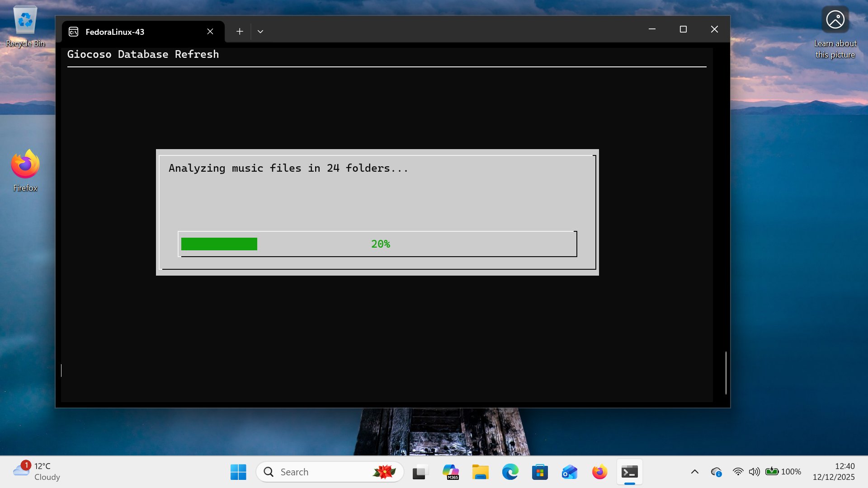
Task: Click the 20% green progress bar
Action: click(x=219, y=244)
